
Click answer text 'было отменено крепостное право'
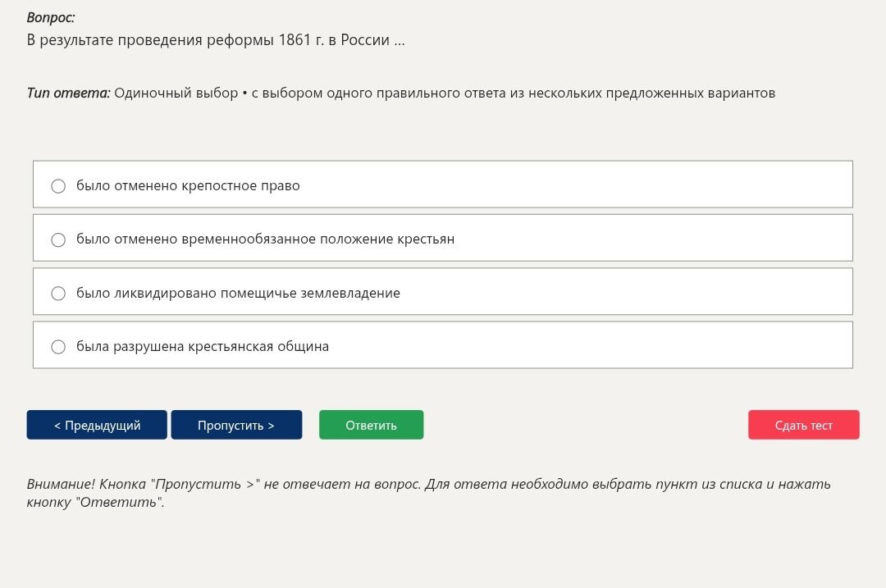click(x=188, y=186)
